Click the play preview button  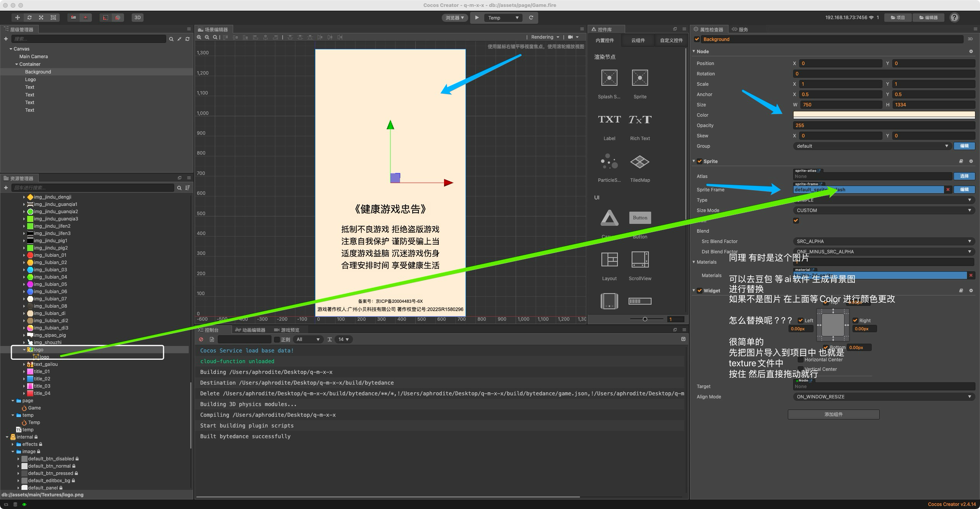(477, 18)
